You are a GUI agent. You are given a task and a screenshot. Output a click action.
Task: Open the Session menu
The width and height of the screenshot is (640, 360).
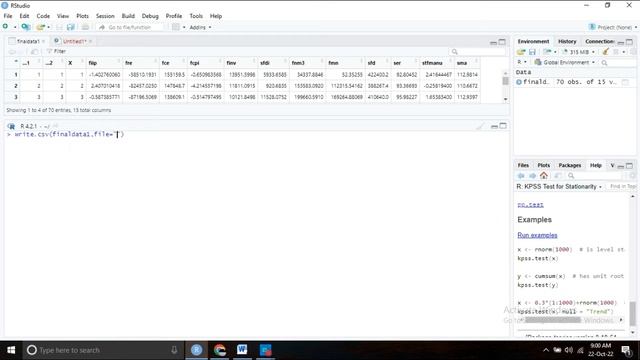click(x=105, y=16)
